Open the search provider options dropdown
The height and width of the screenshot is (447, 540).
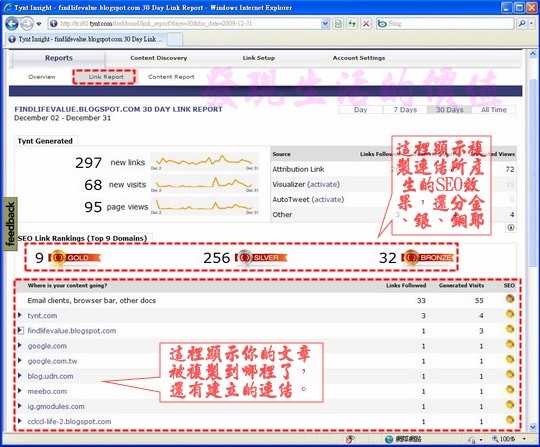coord(531,23)
